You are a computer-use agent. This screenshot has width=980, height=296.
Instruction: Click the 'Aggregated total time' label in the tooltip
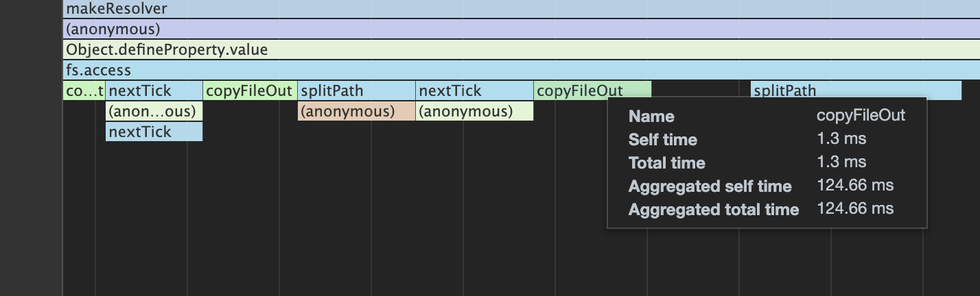click(x=714, y=210)
